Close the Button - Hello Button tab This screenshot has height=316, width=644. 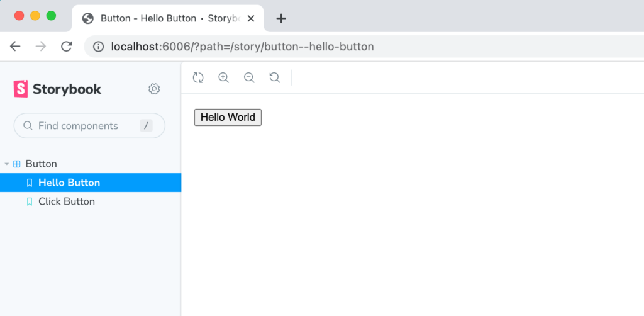(x=251, y=18)
